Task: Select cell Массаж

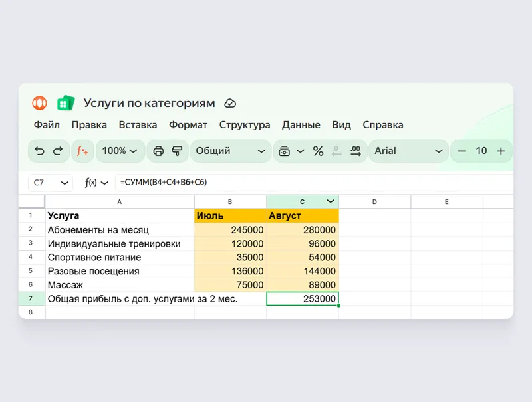Action: pos(120,285)
